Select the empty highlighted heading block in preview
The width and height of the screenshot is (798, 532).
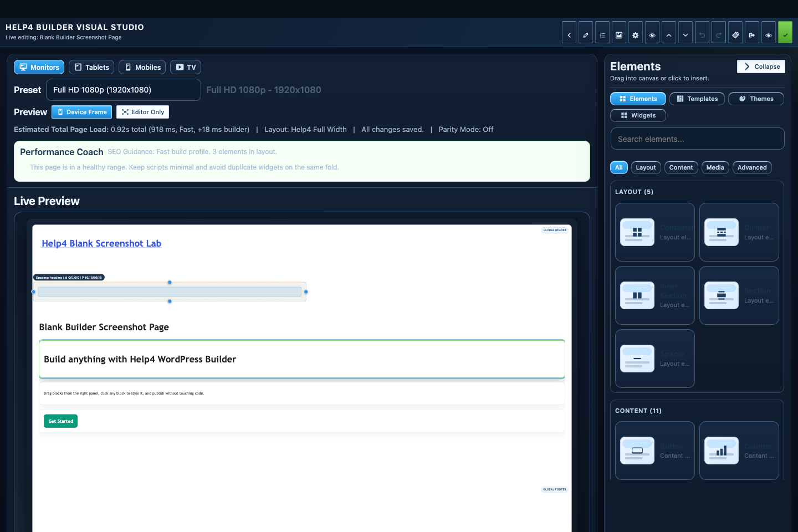[x=170, y=291]
